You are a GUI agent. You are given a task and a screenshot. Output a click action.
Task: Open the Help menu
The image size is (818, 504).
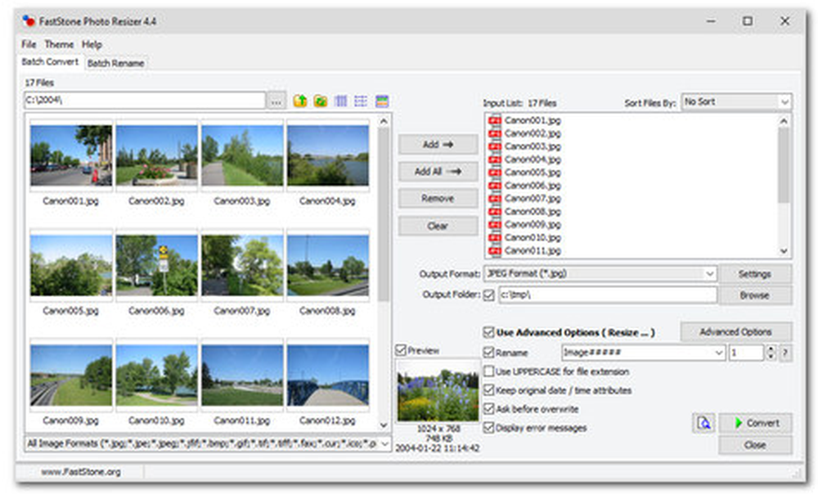(92, 44)
